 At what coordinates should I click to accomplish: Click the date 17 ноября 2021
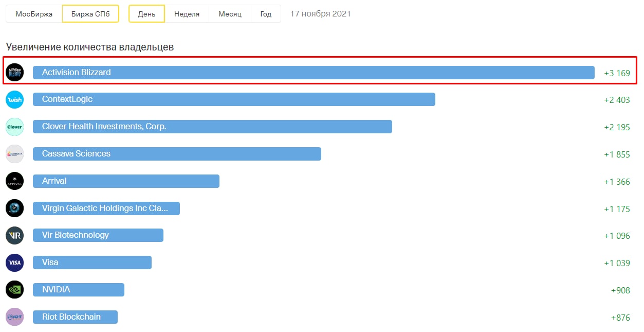pos(320,14)
